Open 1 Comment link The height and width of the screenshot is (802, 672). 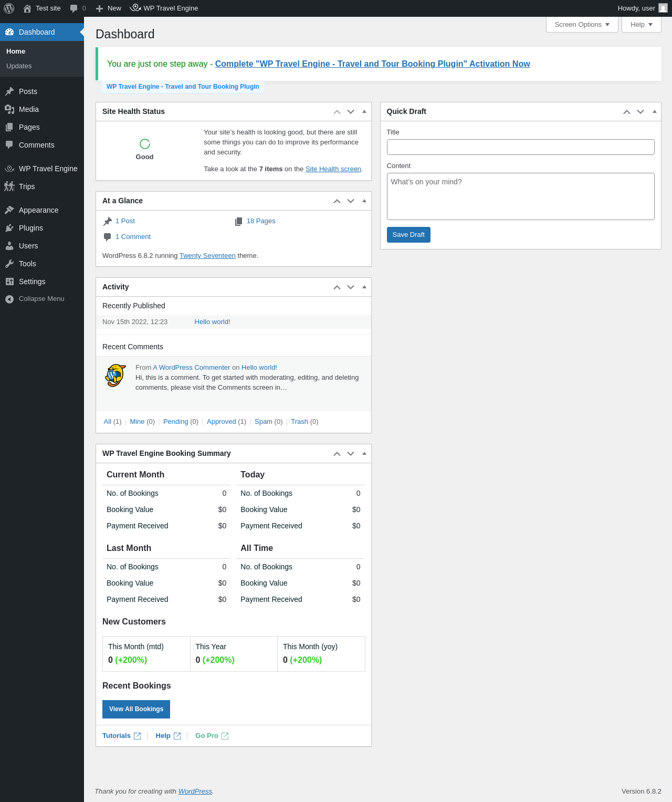133,237
